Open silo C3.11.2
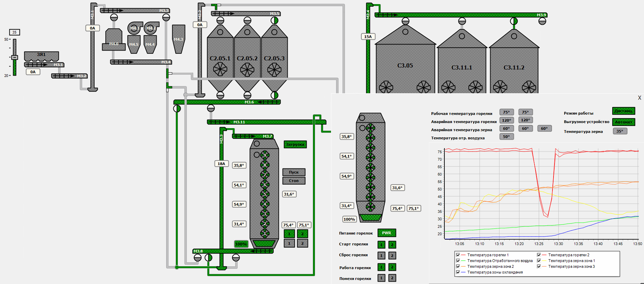Viewport: 644px width, 284px height. coord(514,61)
